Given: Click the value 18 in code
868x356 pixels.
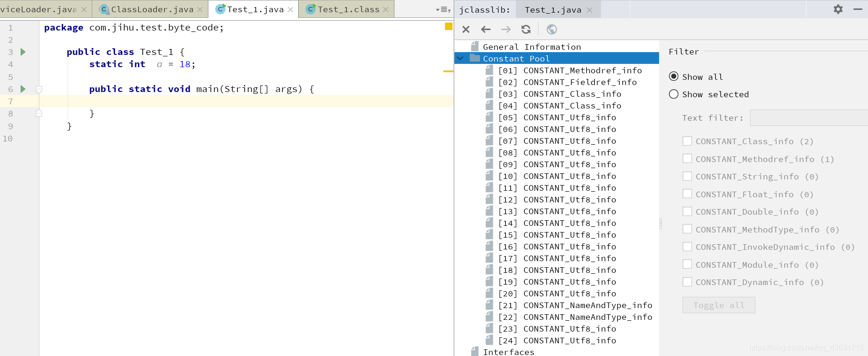Looking at the screenshot, I should click(185, 64).
